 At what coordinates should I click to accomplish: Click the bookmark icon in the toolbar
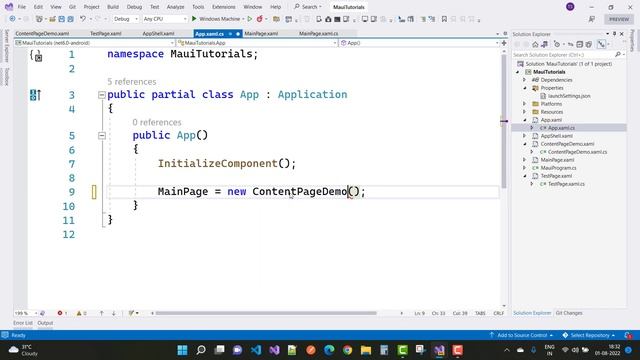point(444,19)
